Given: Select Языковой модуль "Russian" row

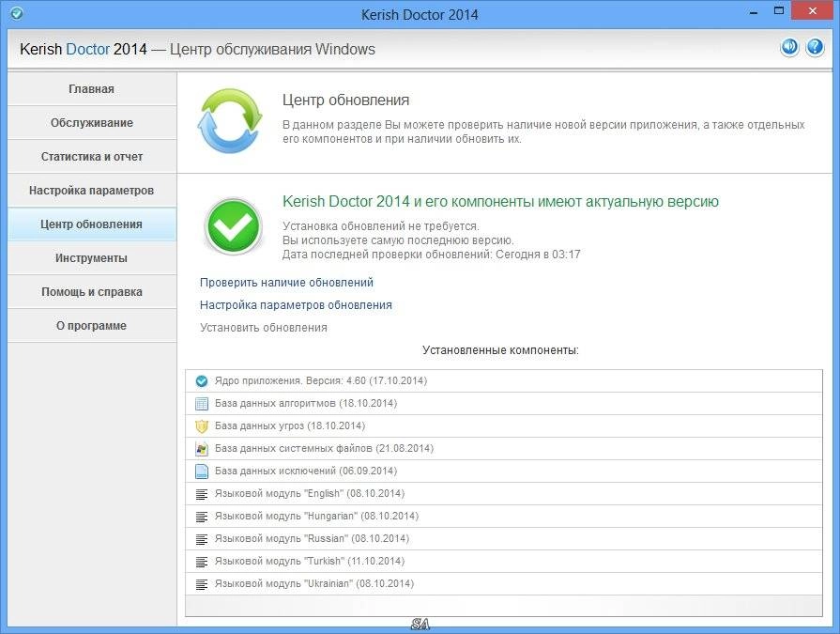Looking at the screenshot, I should (504, 538).
